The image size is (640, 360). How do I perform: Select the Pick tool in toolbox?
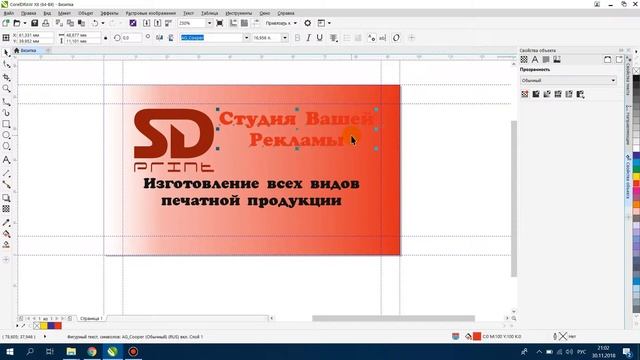[7, 53]
